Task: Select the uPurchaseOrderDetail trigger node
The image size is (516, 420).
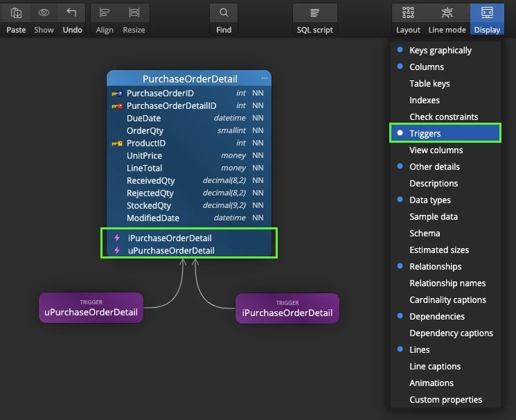Action: click(91, 308)
